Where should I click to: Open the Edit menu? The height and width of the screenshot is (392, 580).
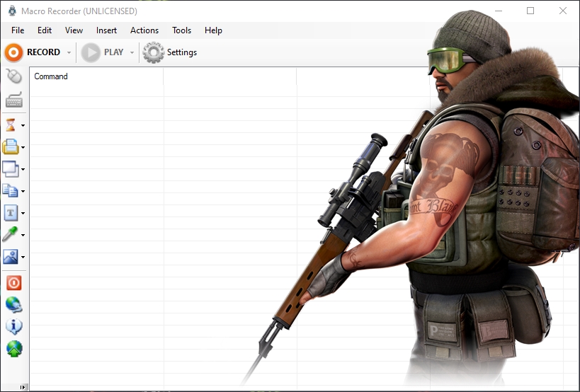point(45,30)
